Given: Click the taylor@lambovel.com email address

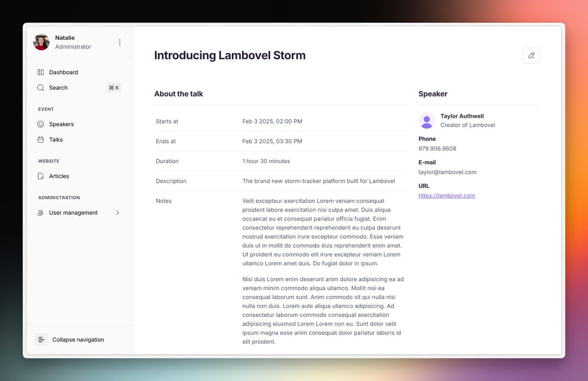Looking at the screenshot, I should tap(447, 172).
